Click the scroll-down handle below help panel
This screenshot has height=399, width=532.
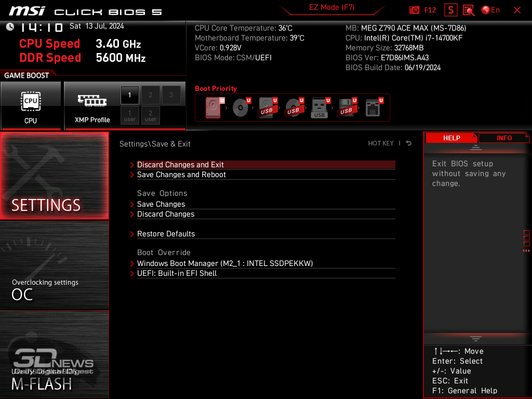coord(476,339)
